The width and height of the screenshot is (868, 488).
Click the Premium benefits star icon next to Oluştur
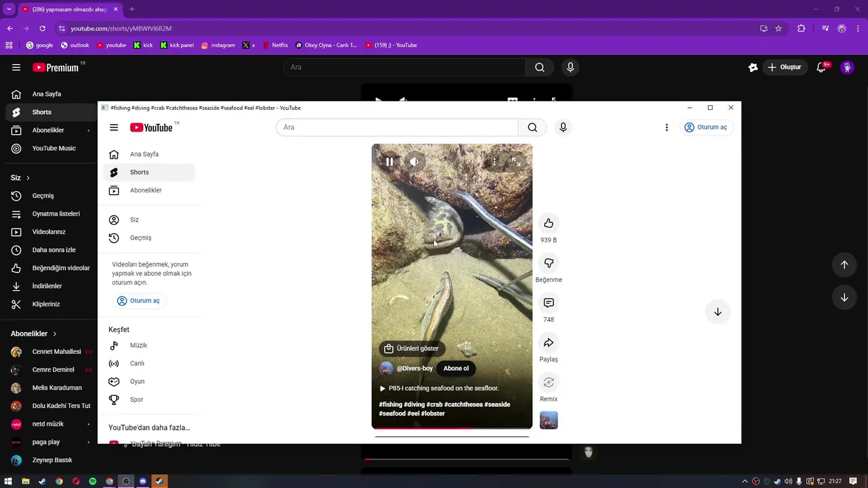tap(753, 67)
